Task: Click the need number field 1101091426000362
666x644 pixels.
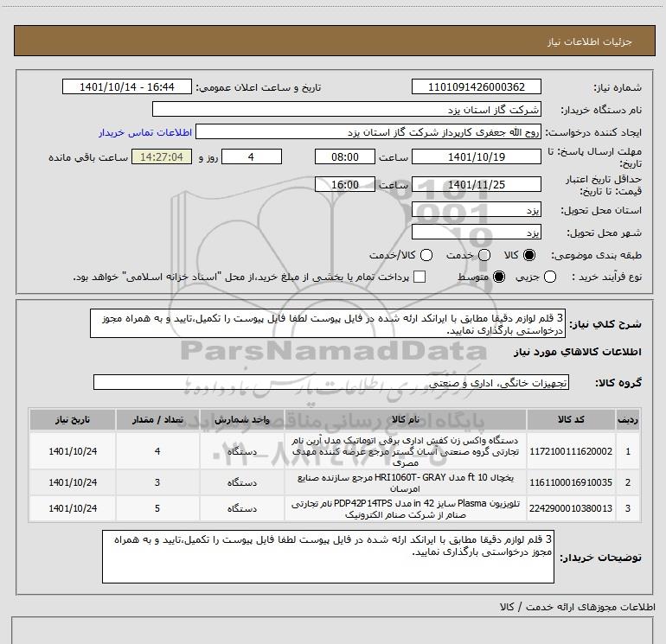Action: [x=476, y=87]
